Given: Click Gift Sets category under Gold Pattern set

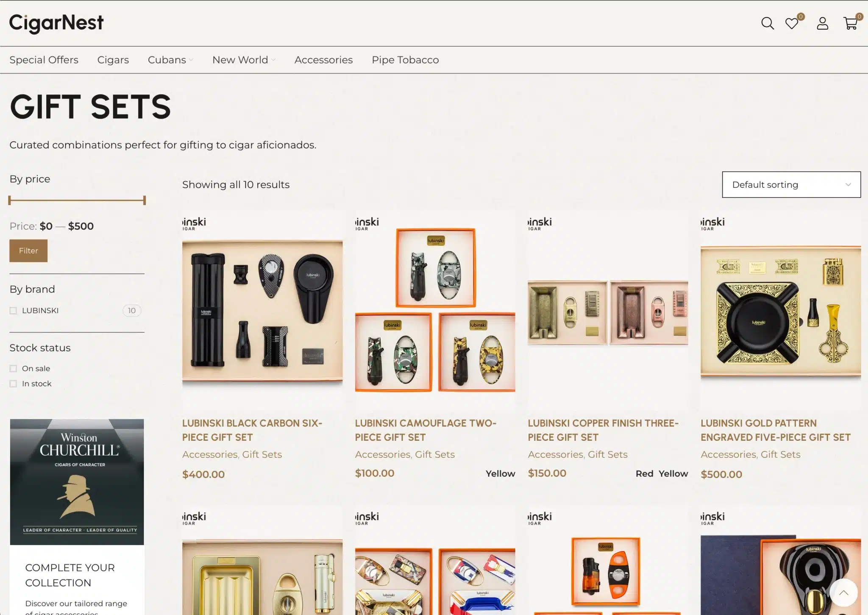Looking at the screenshot, I should pos(780,454).
